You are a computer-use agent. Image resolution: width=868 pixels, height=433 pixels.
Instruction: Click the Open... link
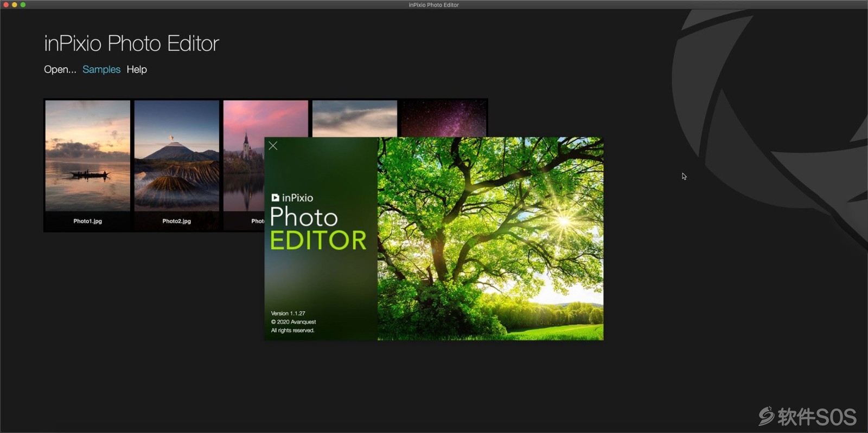(x=60, y=69)
